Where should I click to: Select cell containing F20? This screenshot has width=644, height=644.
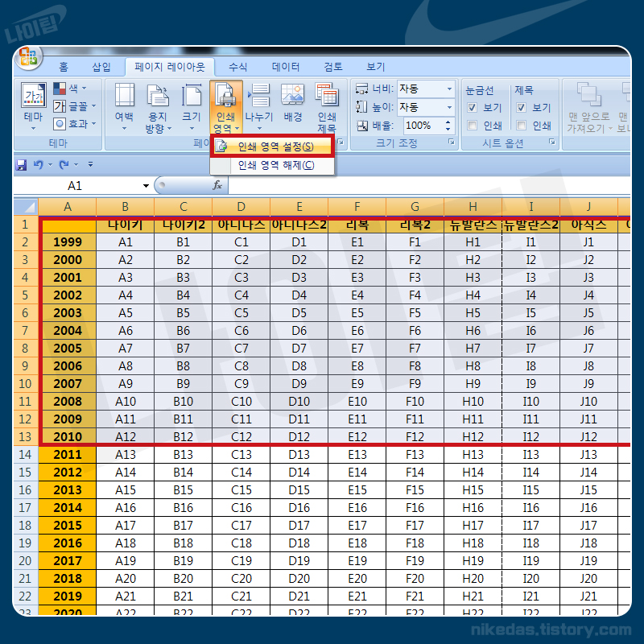pyautogui.click(x=415, y=578)
